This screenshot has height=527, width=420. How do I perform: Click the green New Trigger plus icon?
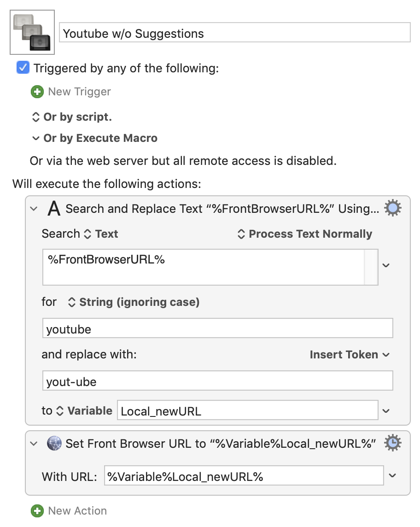37,92
